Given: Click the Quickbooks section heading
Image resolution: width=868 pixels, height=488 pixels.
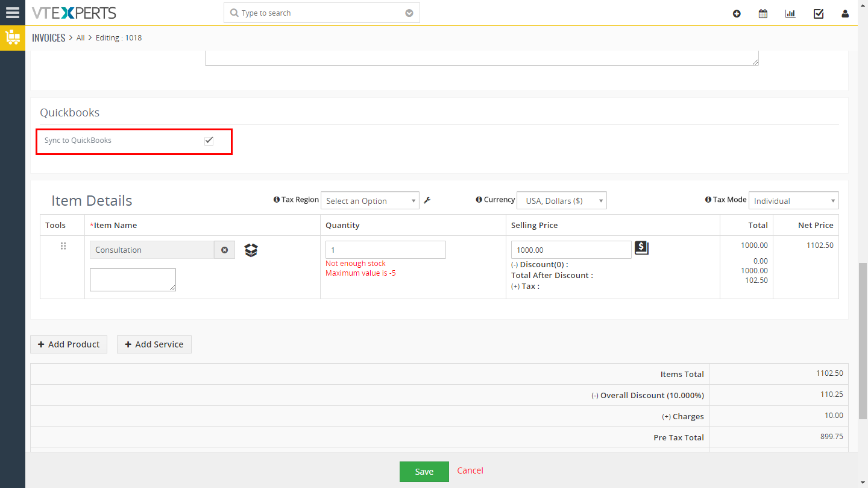Looking at the screenshot, I should pyautogui.click(x=70, y=113).
